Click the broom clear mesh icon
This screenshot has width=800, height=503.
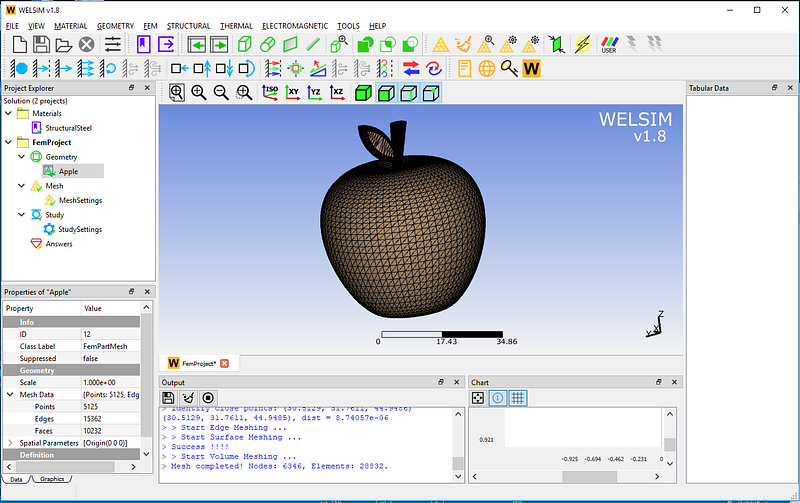[x=463, y=44]
